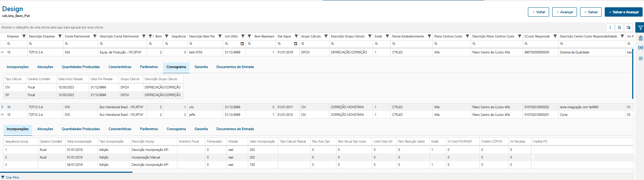Toggle Credita PIS checkbox in first row

pyautogui.click(x=533, y=150)
